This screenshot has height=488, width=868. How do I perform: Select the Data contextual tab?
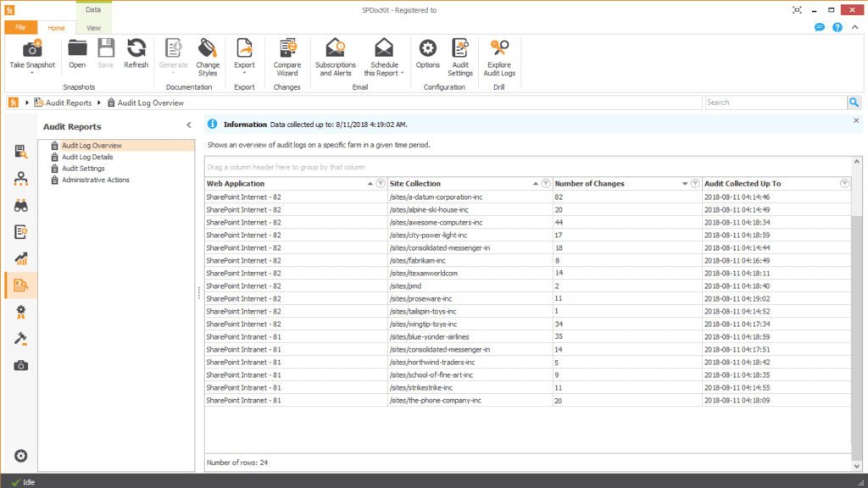[x=93, y=9]
